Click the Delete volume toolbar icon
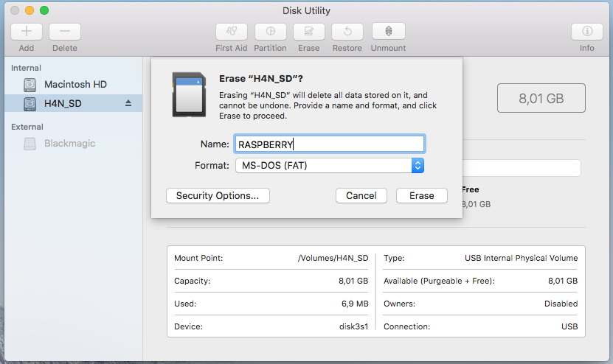Image resolution: width=613 pixels, height=364 pixels. coord(65,32)
